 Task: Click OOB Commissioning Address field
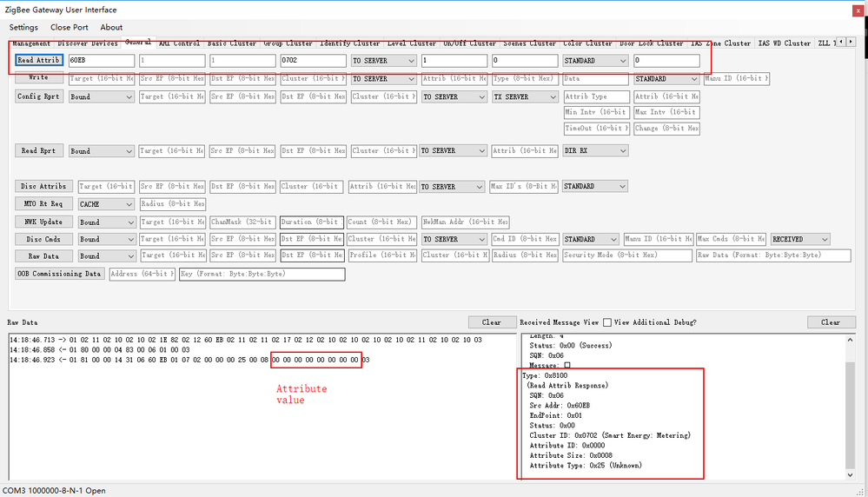(x=142, y=274)
